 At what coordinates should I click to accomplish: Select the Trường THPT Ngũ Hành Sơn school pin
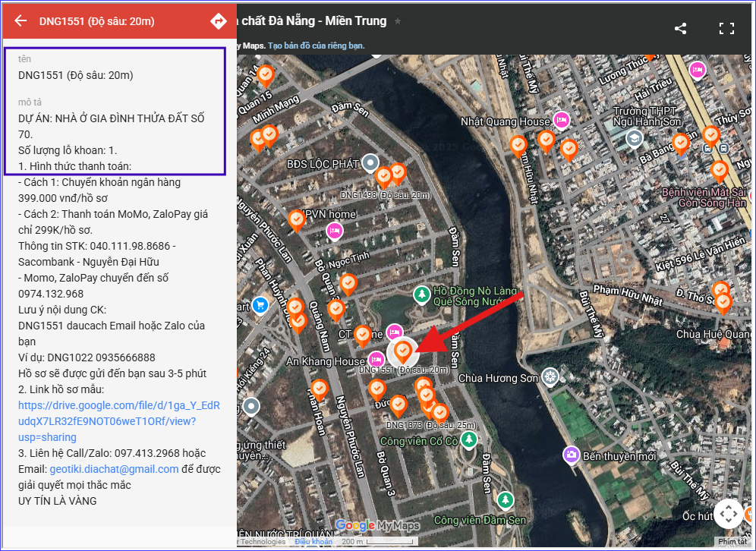(635, 138)
